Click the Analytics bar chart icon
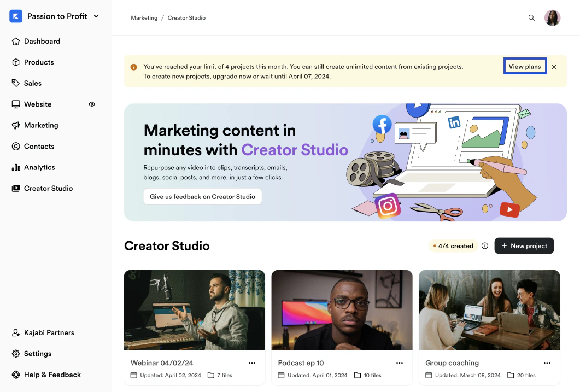Image resolution: width=580 pixels, height=392 pixels. click(x=16, y=167)
